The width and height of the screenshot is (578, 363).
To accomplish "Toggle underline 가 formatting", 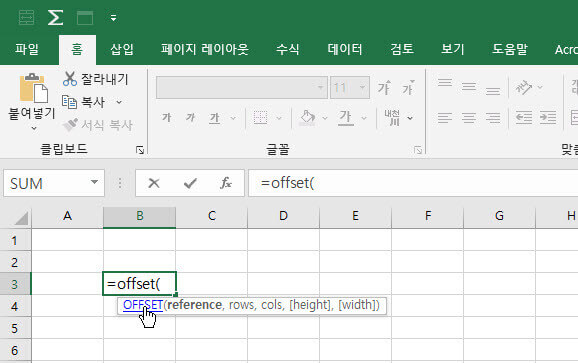I will click(215, 118).
